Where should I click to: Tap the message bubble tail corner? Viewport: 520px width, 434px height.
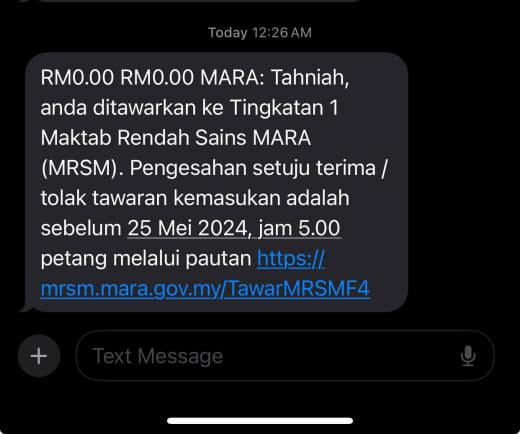pyautogui.click(x=25, y=308)
